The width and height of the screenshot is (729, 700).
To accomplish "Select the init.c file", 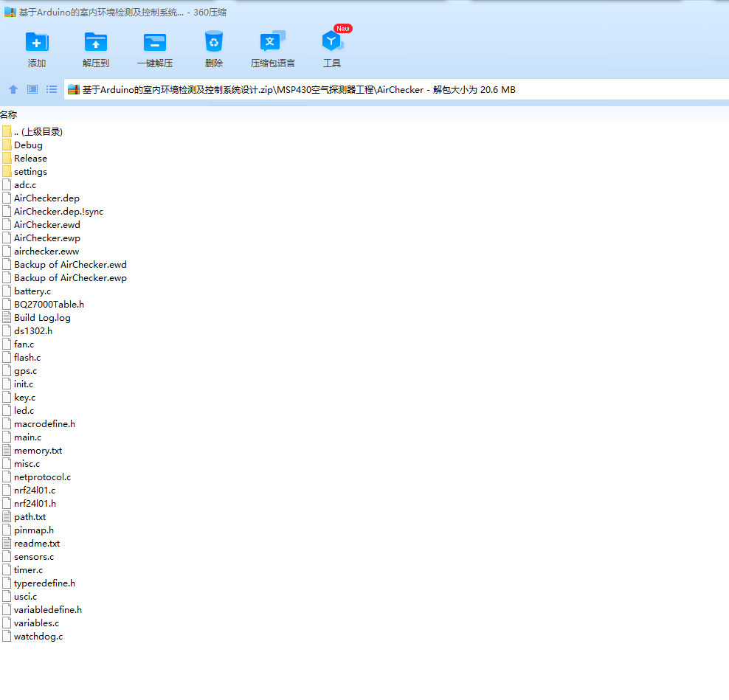I will coord(18,384).
